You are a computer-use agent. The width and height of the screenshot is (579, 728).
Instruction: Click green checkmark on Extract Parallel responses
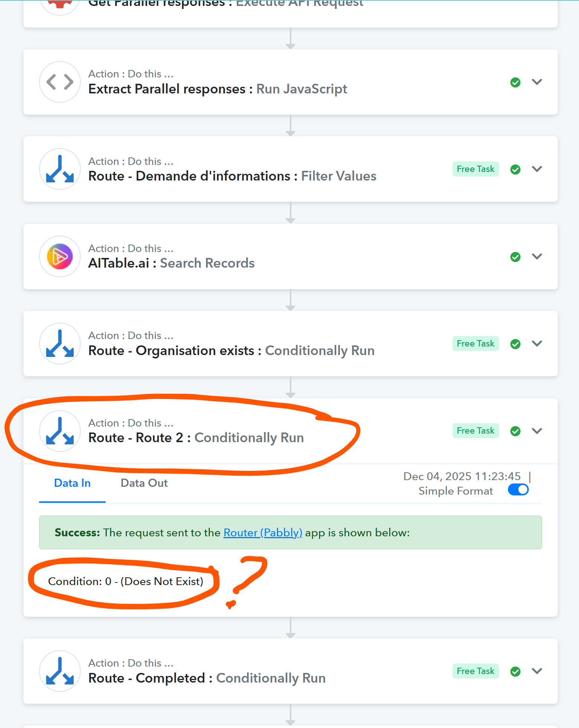click(515, 82)
